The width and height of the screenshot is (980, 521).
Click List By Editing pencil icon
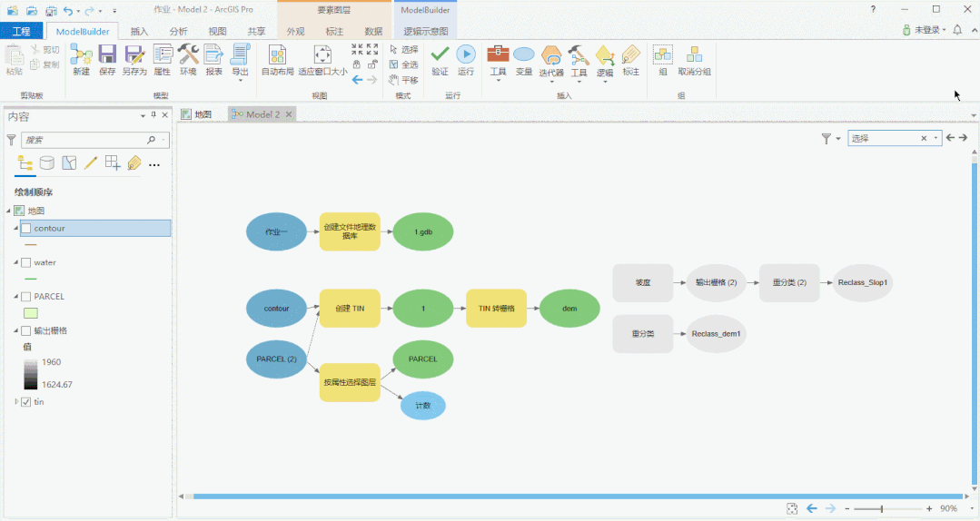(x=91, y=163)
